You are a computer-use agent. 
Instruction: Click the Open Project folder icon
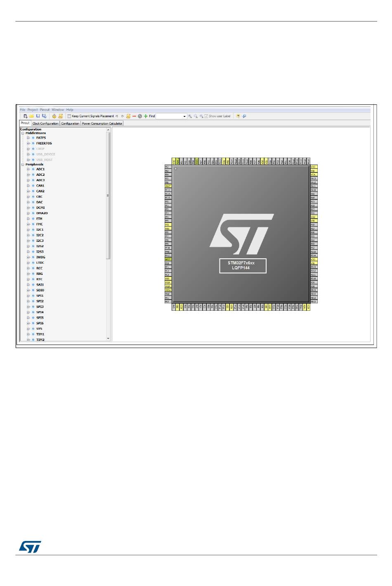click(x=31, y=116)
